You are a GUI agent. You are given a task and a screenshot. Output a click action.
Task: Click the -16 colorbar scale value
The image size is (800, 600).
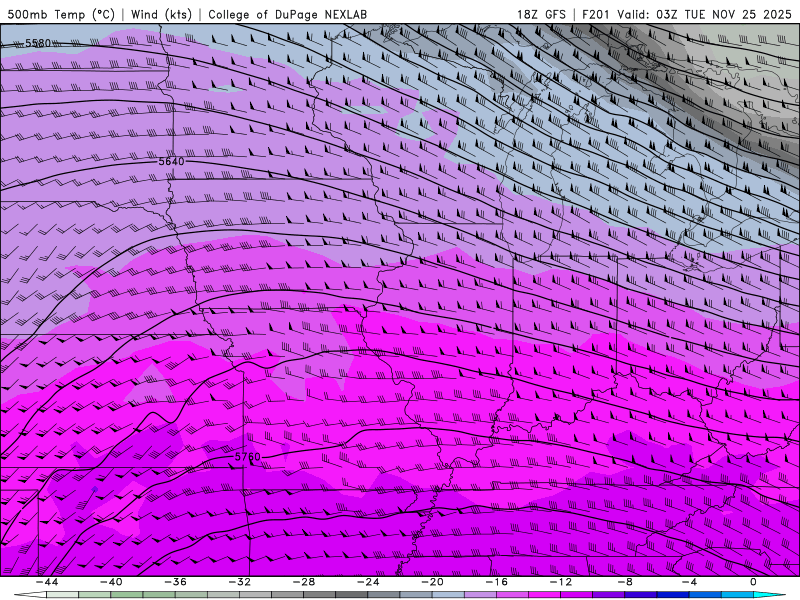point(497,582)
